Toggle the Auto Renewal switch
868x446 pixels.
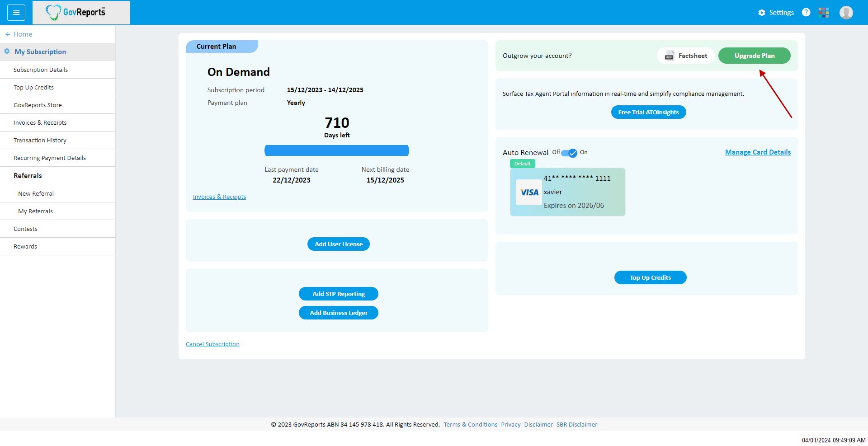[569, 153]
